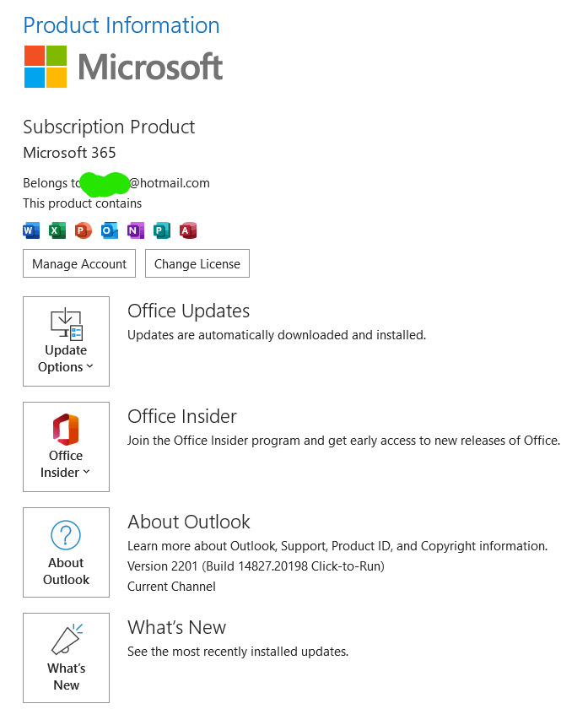Click the Word app icon
The width and height of the screenshot is (588, 709).
(x=31, y=230)
